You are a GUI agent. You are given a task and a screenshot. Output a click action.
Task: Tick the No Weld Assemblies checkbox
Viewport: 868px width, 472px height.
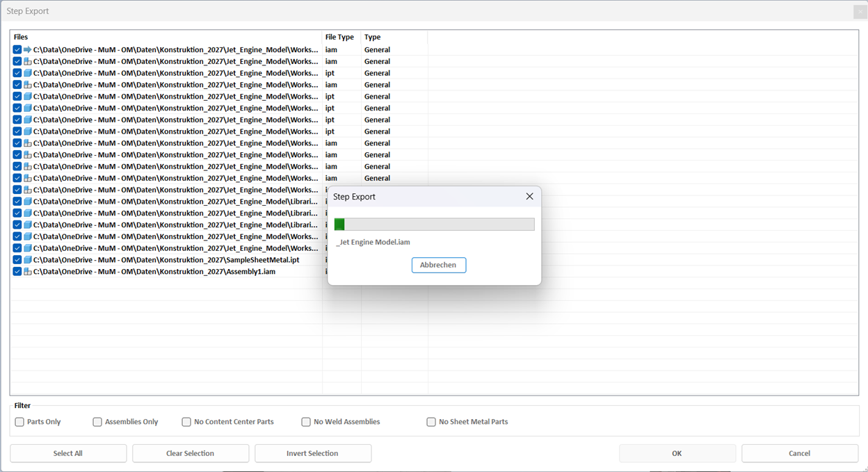click(x=306, y=422)
